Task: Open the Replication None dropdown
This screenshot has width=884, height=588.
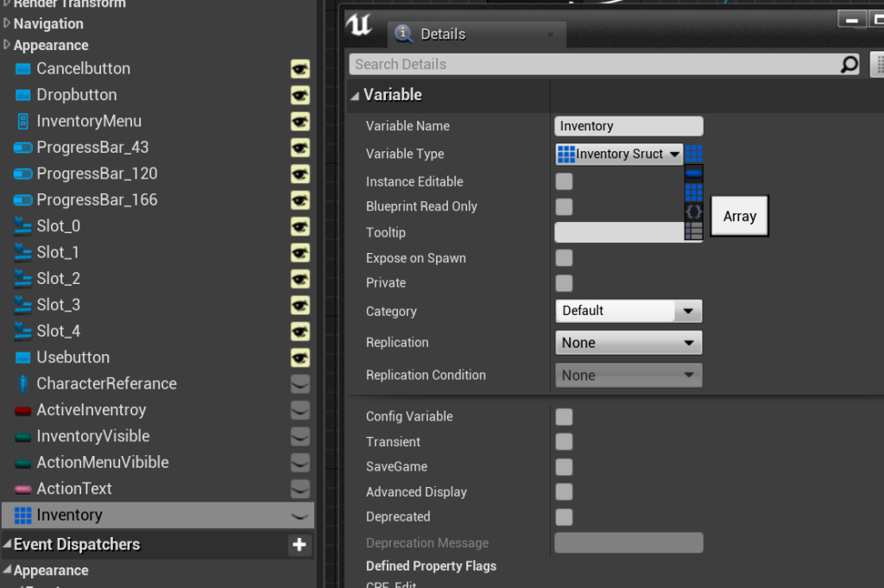Action: tap(628, 343)
